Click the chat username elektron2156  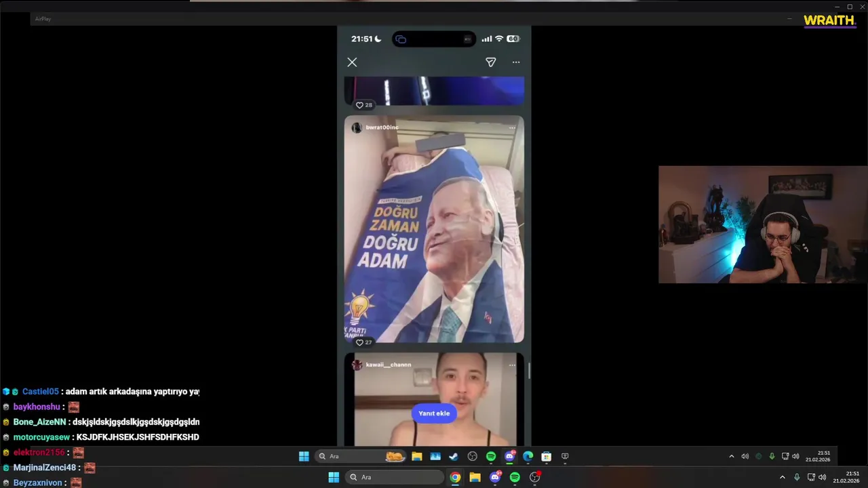pyautogui.click(x=39, y=452)
